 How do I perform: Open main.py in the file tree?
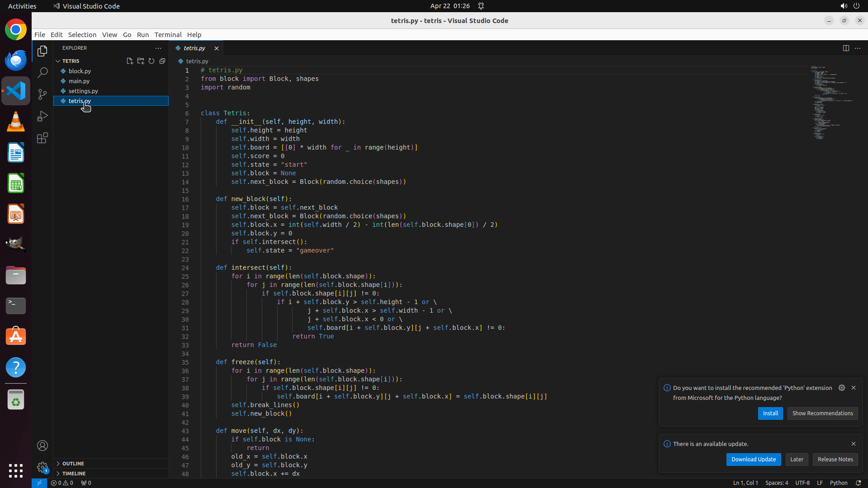click(x=79, y=81)
